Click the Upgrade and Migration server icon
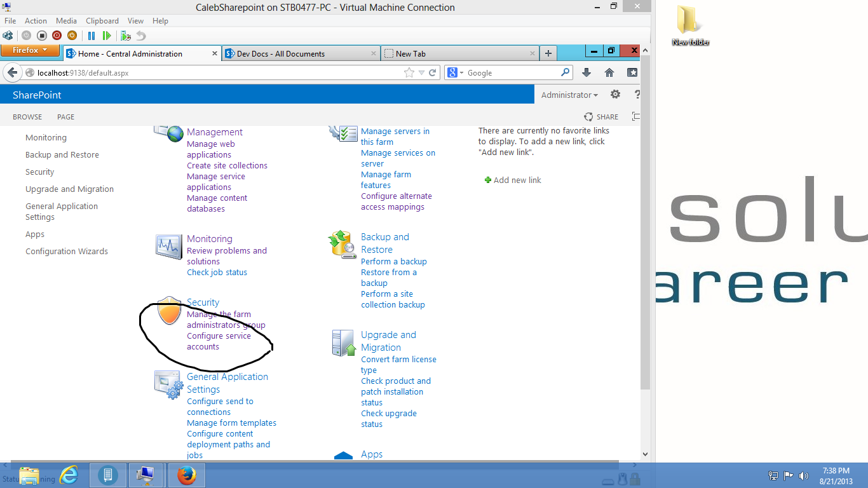The width and height of the screenshot is (868, 488). pyautogui.click(x=344, y=343)
